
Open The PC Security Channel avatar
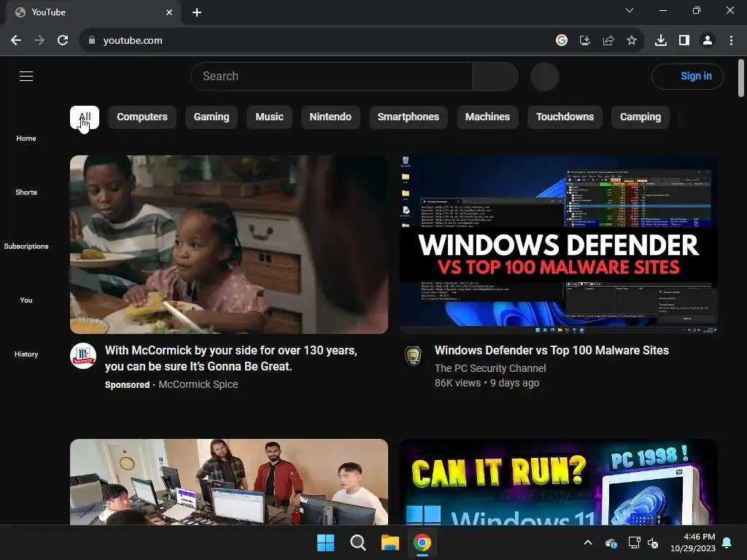pyautogui.click(x=413, y=356)
